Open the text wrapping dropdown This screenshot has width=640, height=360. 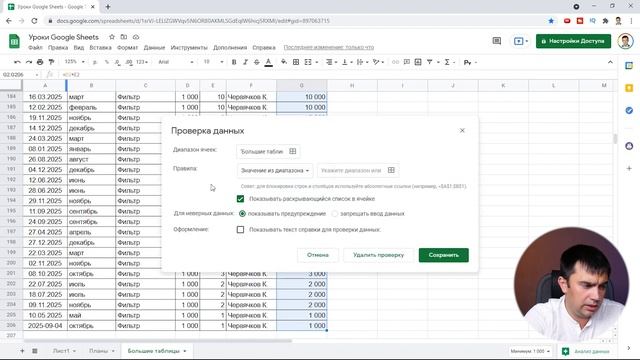click(362, 62)
